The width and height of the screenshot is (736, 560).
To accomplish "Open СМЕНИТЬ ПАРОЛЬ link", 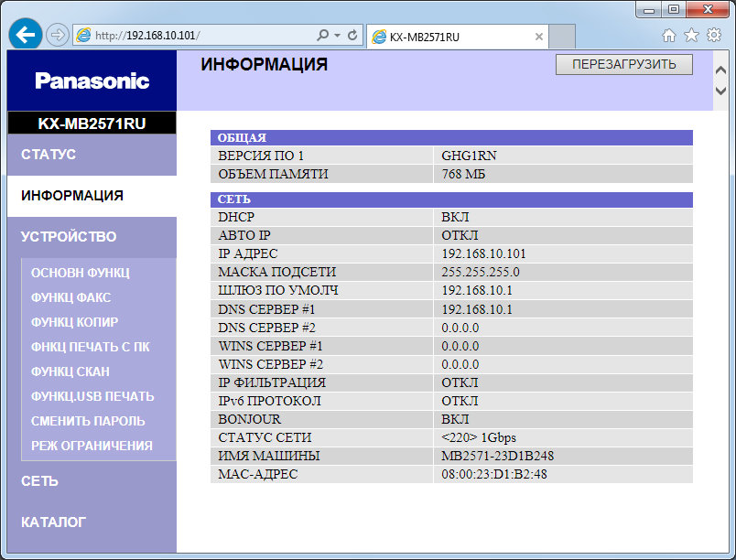I will click(x=88, y=421).
